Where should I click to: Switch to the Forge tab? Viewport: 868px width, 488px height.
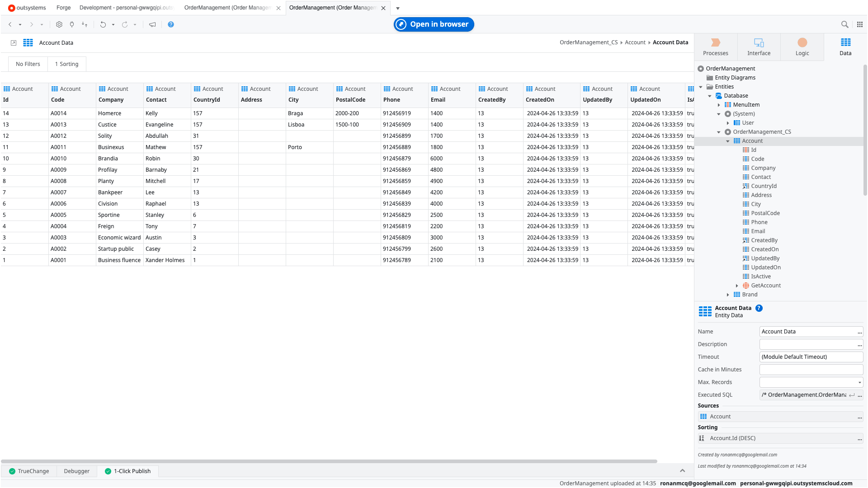63,8
